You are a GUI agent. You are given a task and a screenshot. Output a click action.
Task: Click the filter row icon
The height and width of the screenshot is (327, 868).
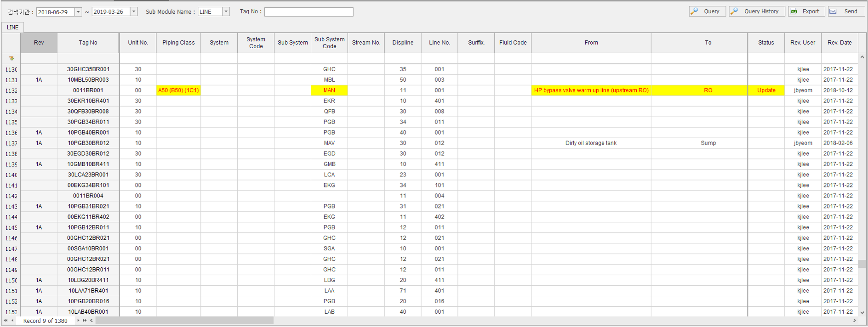coord(11,58)
